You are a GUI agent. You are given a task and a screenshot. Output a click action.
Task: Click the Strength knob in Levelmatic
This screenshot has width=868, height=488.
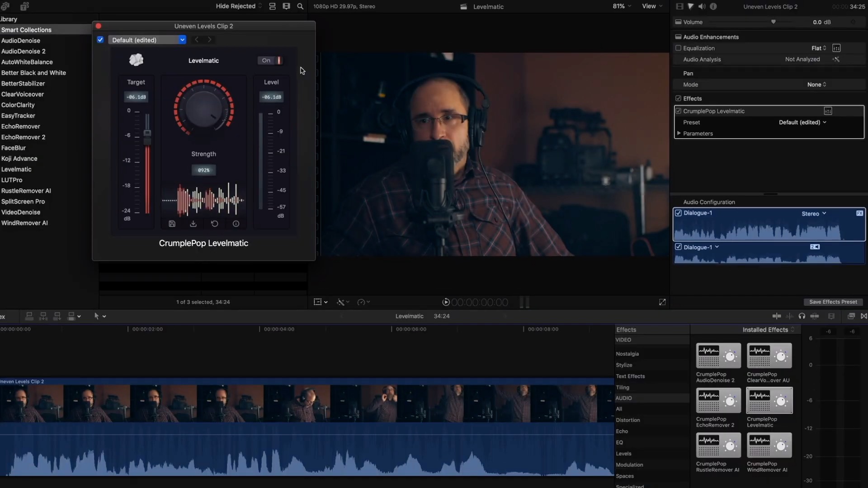(204, 109)
